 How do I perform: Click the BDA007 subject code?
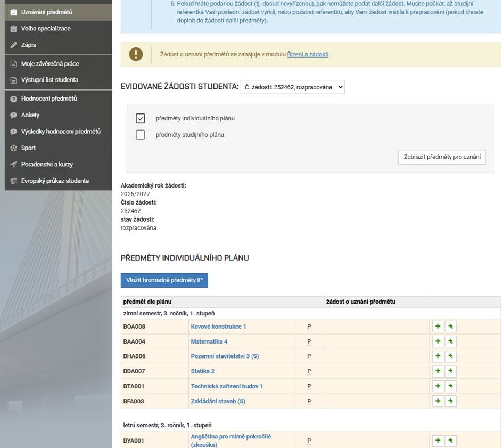[134, 371]
